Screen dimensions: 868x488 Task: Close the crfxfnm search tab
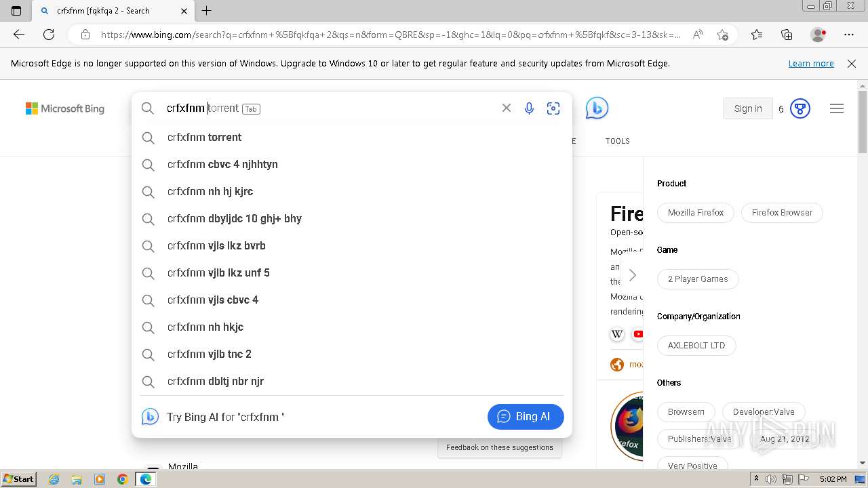[184, 11]
